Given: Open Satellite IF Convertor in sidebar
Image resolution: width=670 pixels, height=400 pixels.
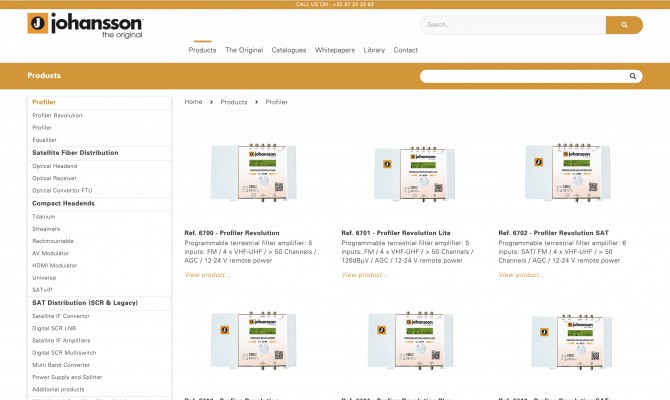Looking at the screenshot, I should click(x=61, y=316).
